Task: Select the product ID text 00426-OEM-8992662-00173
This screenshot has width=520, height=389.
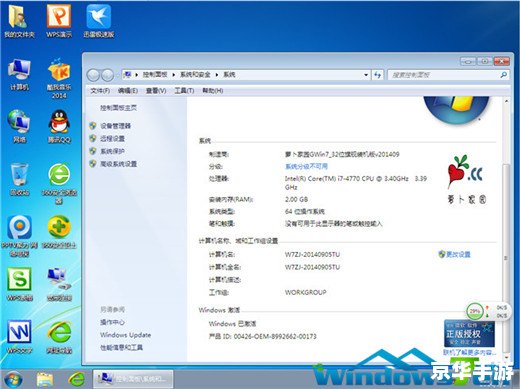Action: click(275, 336)
